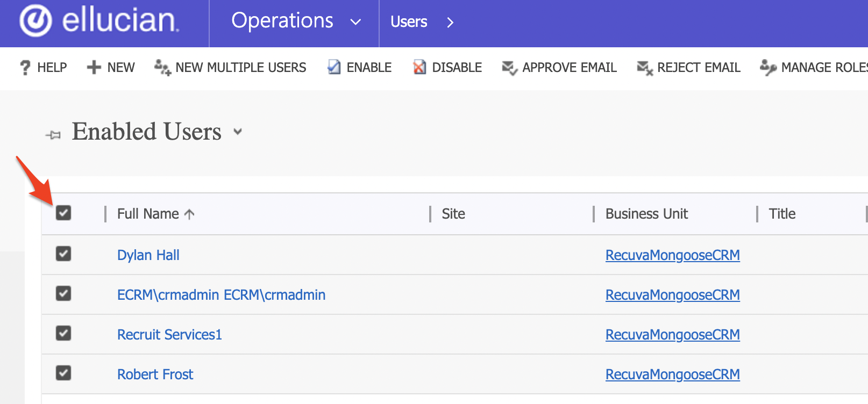
Task: Expand the Operations navigation dropdown
Action: point(355,22)
